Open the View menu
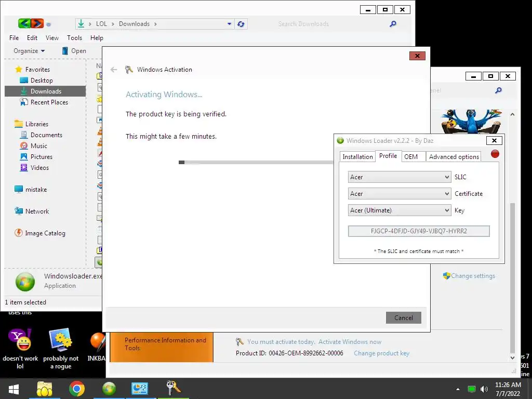Image resolution: width=532 pixels, height=399 pixels. pos(52,37)
